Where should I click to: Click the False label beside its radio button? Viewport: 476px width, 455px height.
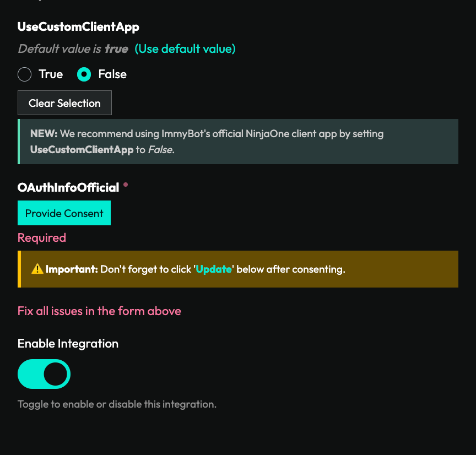coord(112,74)
